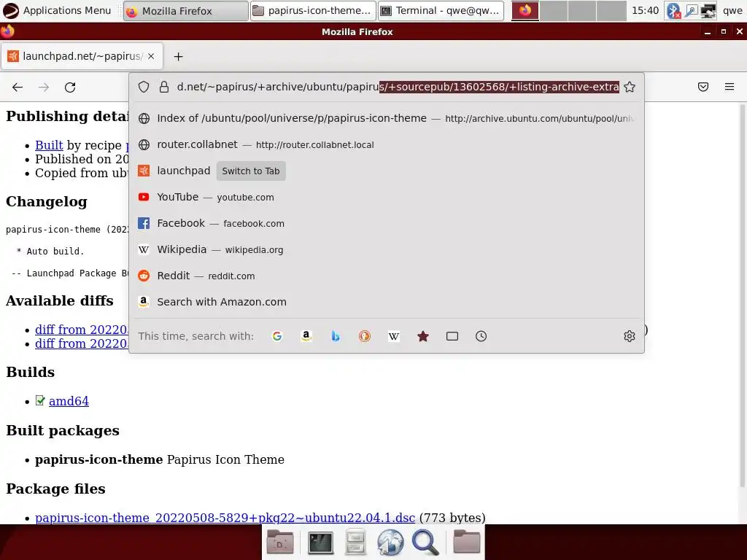Open file manager drawer dock icon
The image size is (747, 560).
(355, 542)
